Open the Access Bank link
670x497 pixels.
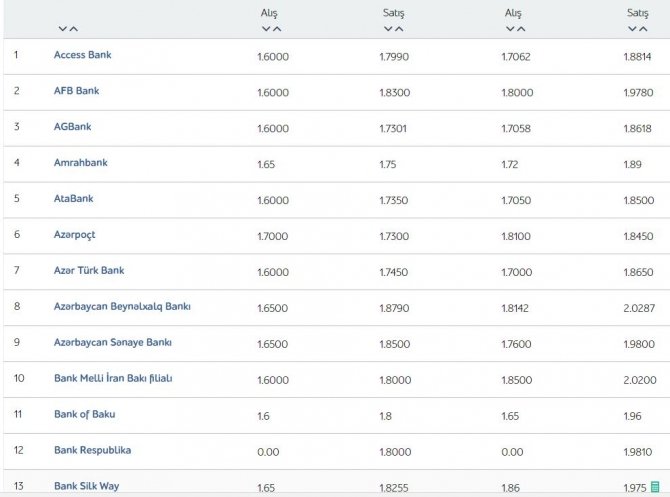tap(82, 55)
